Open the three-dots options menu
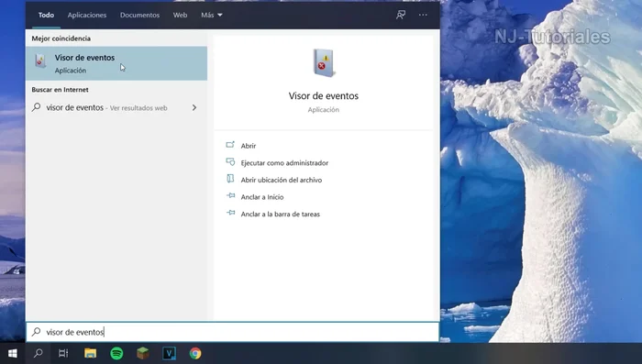The width and height of the screenshot is (642, 364). pyautogui.click(x=423, y=15)
